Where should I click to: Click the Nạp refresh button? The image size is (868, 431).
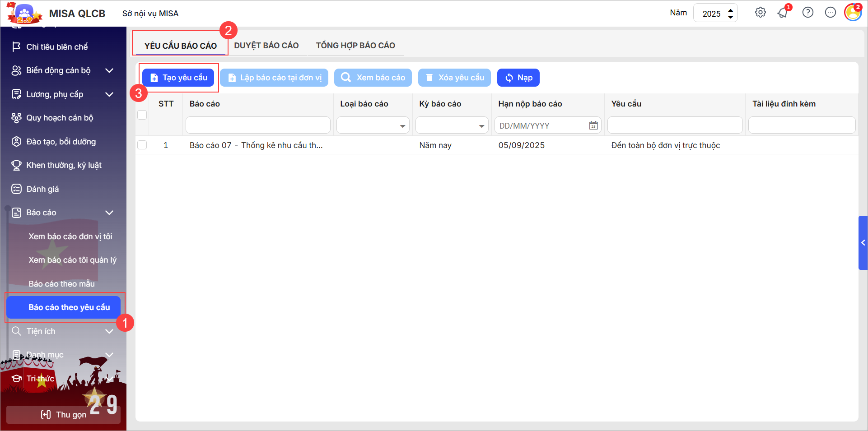[518, 78]
